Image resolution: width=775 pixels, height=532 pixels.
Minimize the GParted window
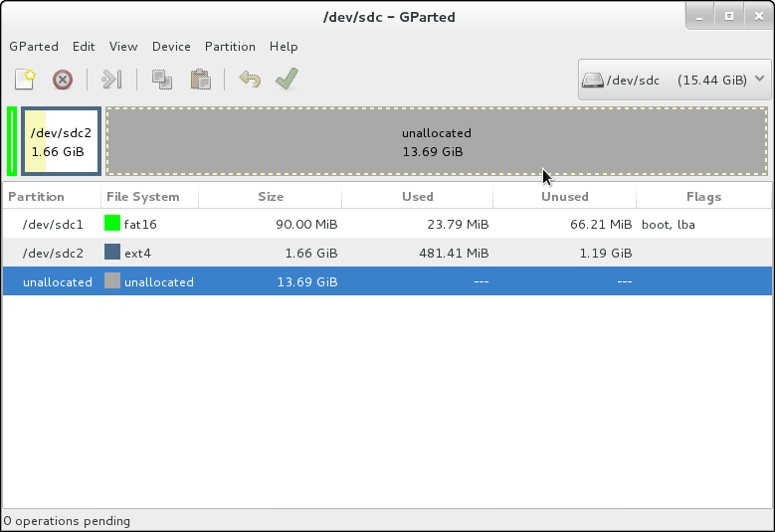(x=698, y=17)
